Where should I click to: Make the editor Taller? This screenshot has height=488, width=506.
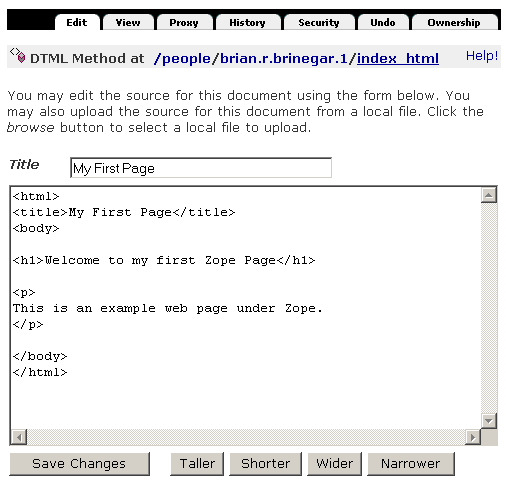coord(197,464)
